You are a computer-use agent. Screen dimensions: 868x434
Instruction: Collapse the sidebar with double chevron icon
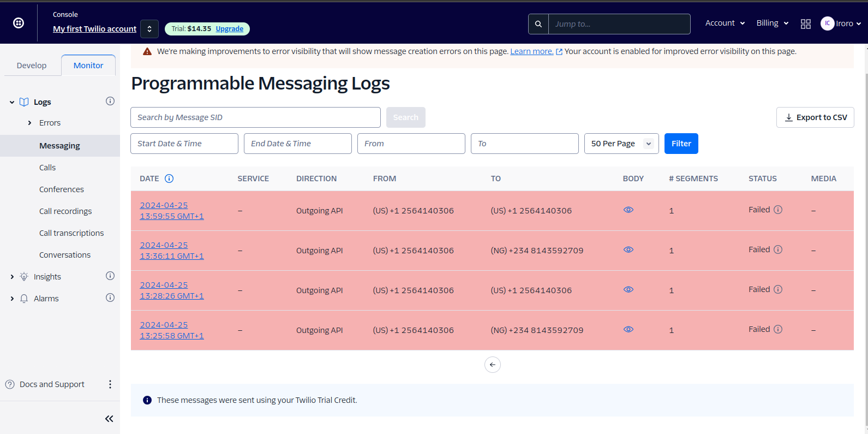pyautogui.click(x=109, y=419)
